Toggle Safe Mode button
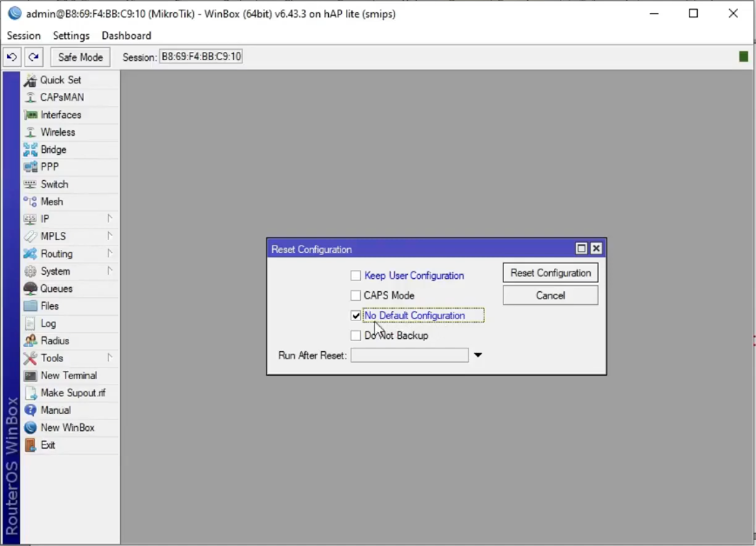 point(81,57)
